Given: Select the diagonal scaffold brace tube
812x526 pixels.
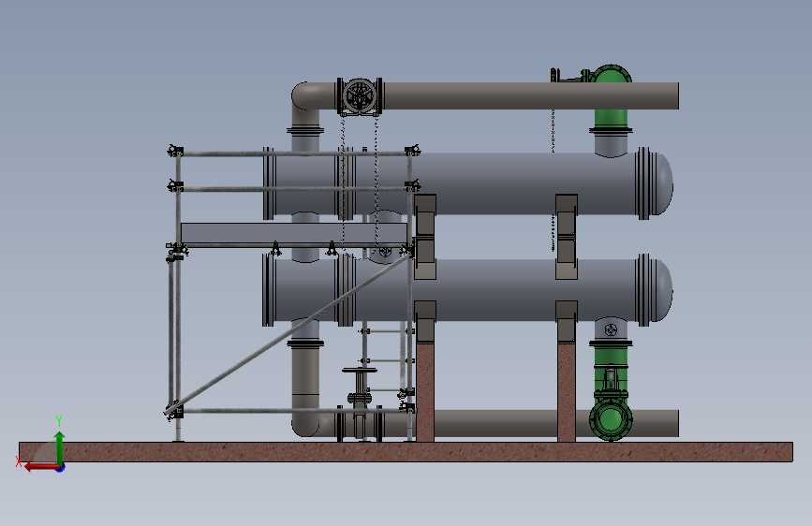Looking at the screenshot, I should point(288,333).
